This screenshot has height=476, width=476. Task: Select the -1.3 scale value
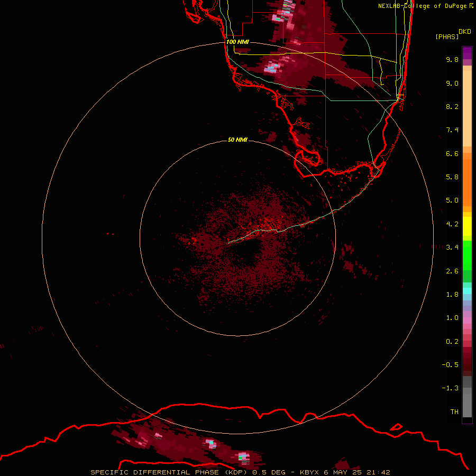(450, 388)
